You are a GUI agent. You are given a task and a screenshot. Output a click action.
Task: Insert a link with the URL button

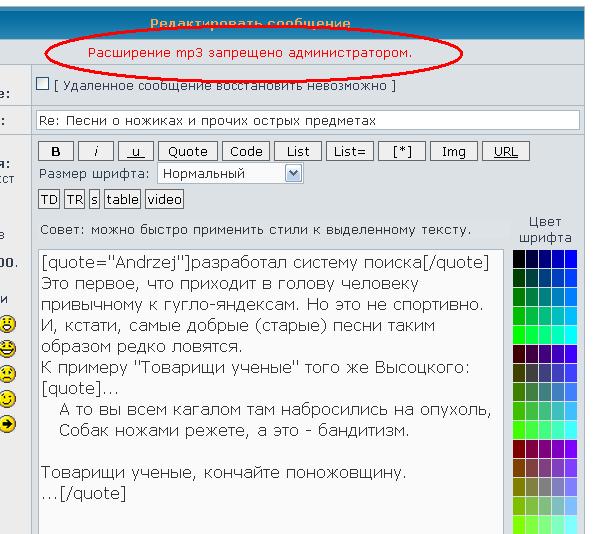click(505, 152)
